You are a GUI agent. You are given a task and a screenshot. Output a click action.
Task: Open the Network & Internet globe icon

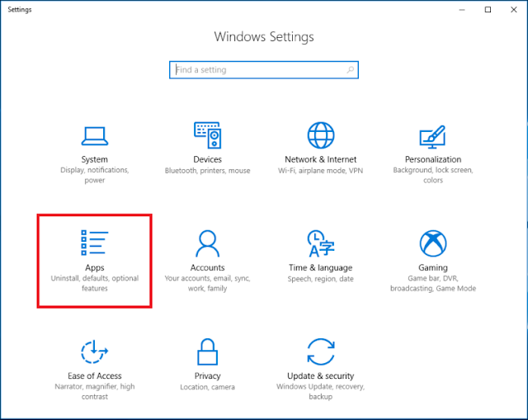[321, 135]
